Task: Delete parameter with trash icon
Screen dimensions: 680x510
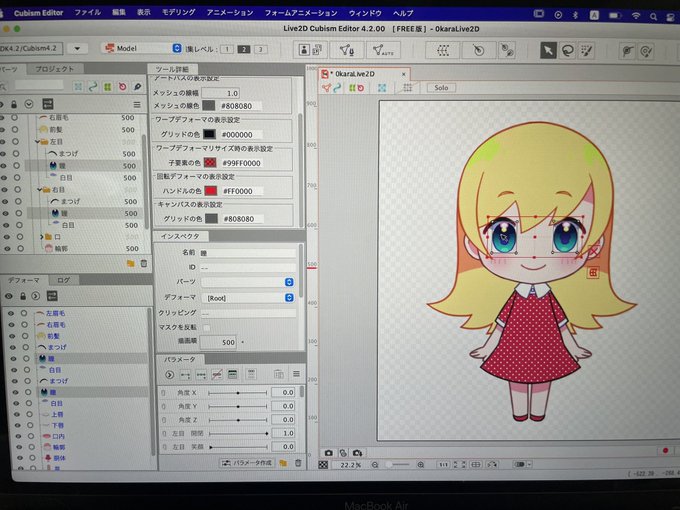Action: [x=298, y=463]
